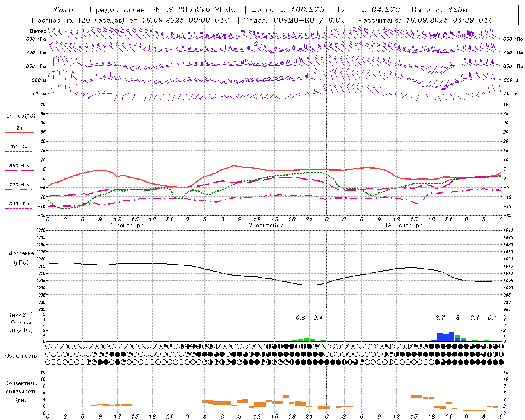Click the "Облачность" cloud cover label
The image size is (525, 420).
21,356
